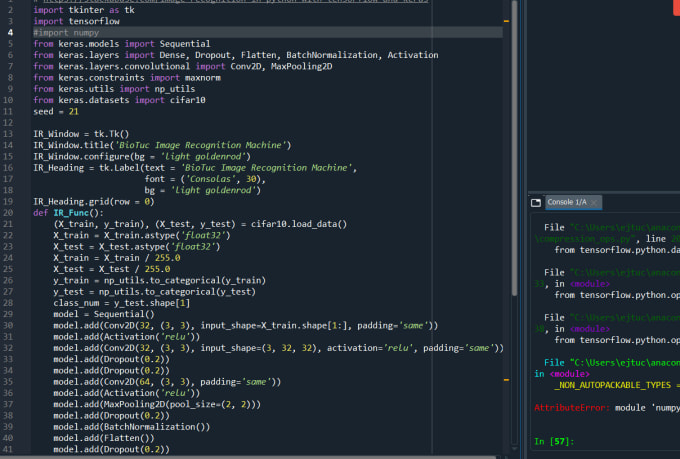Click the warning marker beside line 35
680x459 pixels.
tap(506, 380)
